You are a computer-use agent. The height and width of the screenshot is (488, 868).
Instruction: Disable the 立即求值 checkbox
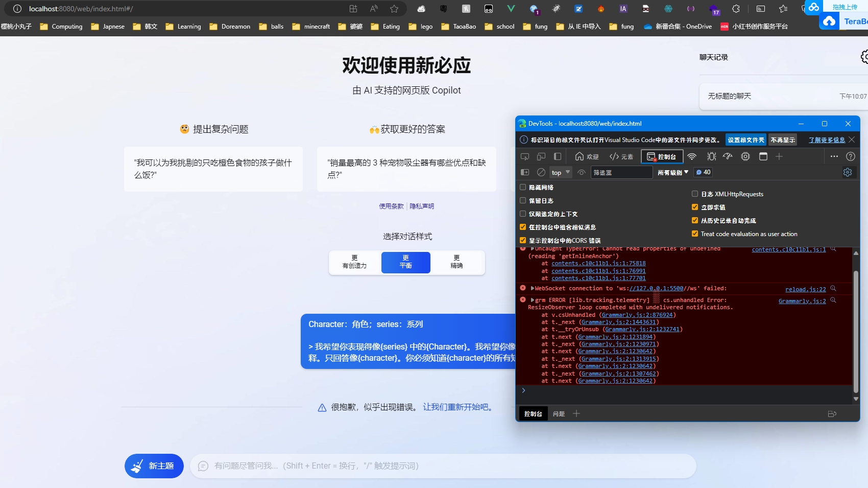pos(695,207)
